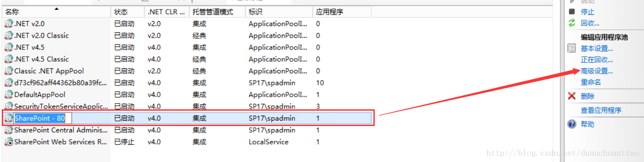The width and height of the screenshot is (644, 162).
Task: Click 集成 pipeline mode in SharePoint - 80 row
Action: 199,118
